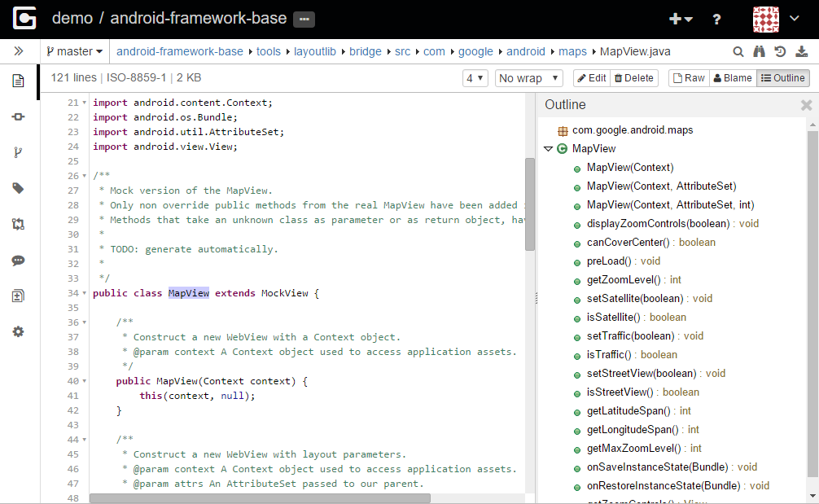Viewport: 819px width, 504px height.
Task: Collapse the MapView outline node
Action: coord(548,149)
